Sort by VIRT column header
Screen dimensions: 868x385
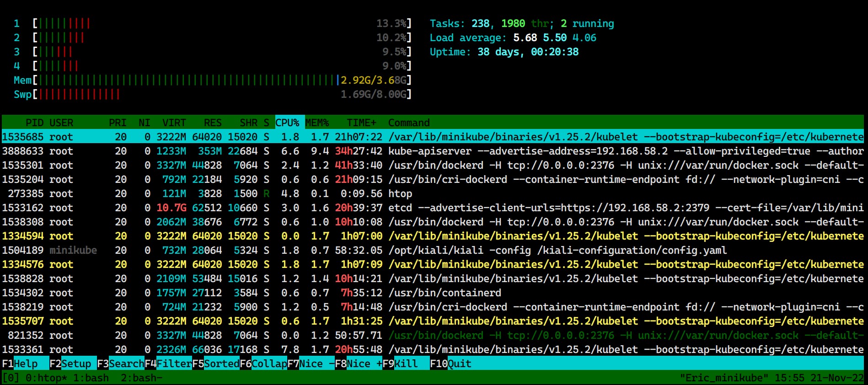pyautogui.click(x=174, y=123)
